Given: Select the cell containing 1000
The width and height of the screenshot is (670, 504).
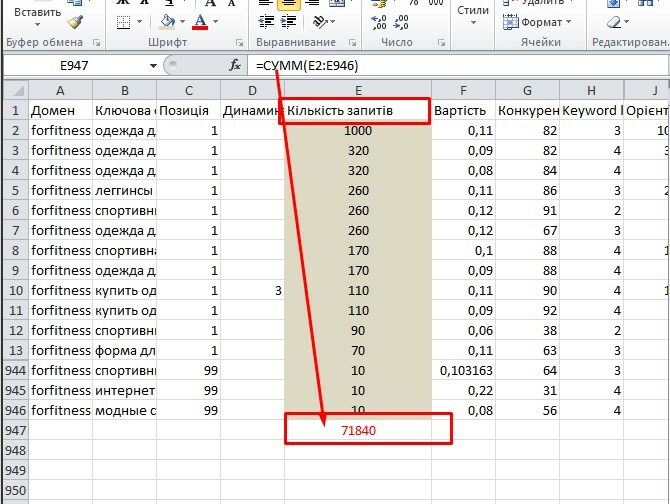Looking at the screenshot, I should click(x=358, y=130).
